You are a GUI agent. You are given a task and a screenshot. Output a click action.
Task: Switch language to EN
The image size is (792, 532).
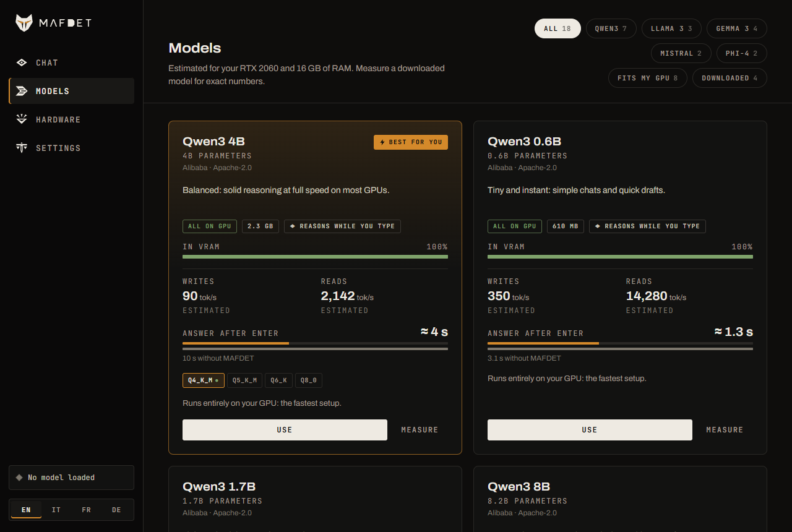point(26,510)
